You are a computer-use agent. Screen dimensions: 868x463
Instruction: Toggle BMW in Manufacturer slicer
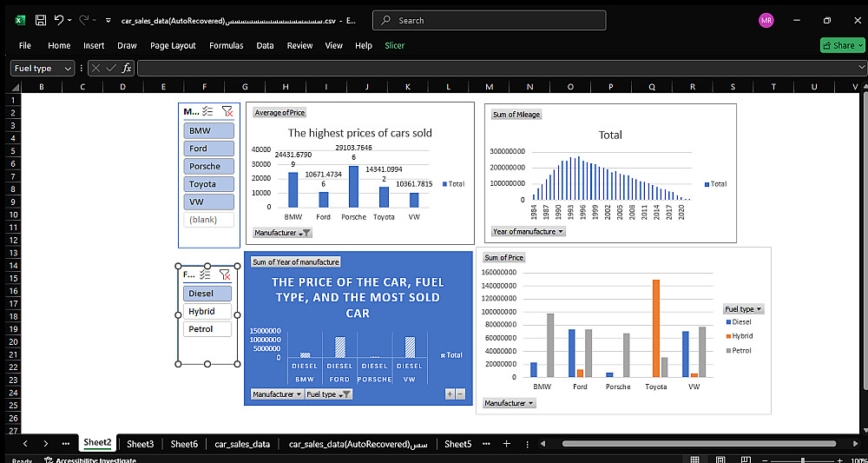click(208, 130)
